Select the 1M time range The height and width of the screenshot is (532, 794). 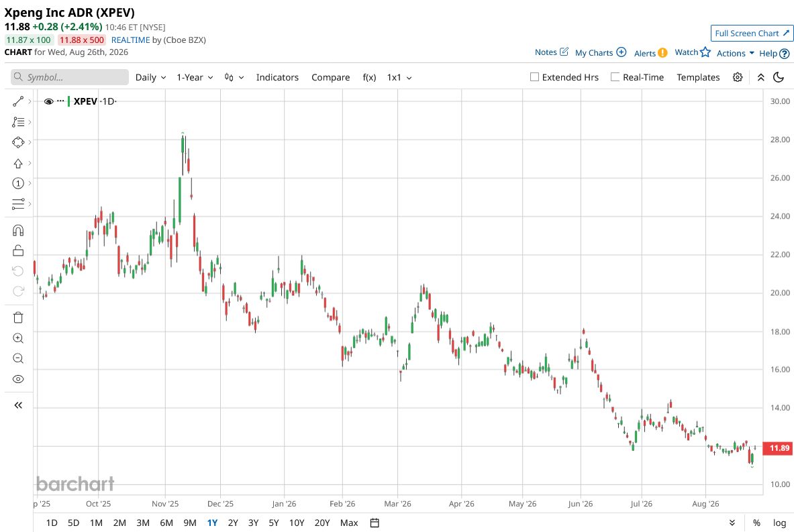coord(96,523)
